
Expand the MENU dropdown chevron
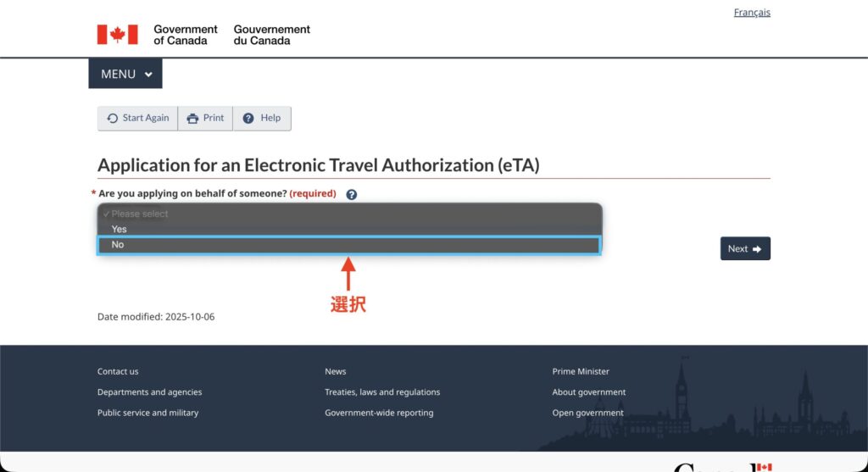pos(148,75)
